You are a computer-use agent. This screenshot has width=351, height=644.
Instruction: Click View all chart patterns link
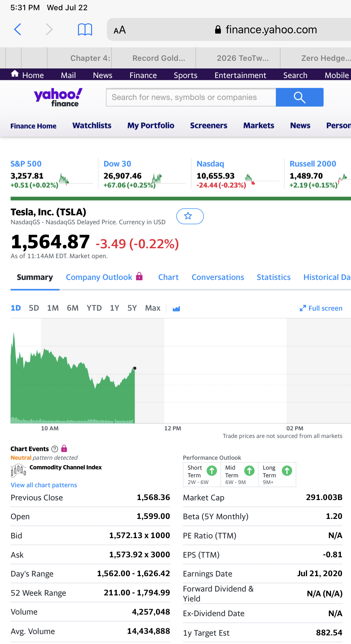point(44,485)
